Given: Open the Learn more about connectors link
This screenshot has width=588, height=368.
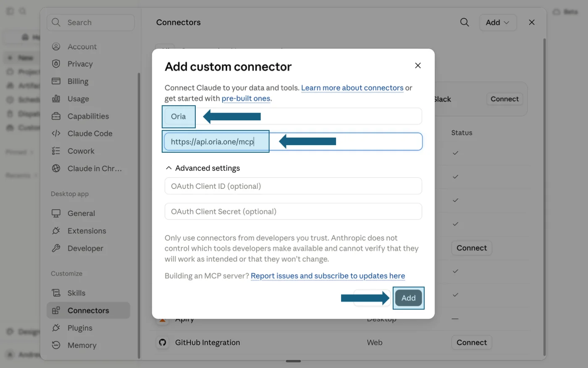Looking at the screenshot, I should pyautogui.click(x=352, y=87).
